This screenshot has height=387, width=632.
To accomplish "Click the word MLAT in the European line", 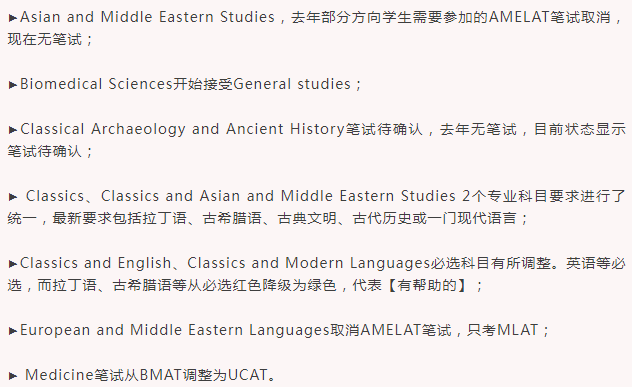I will (x=518, y=330).
